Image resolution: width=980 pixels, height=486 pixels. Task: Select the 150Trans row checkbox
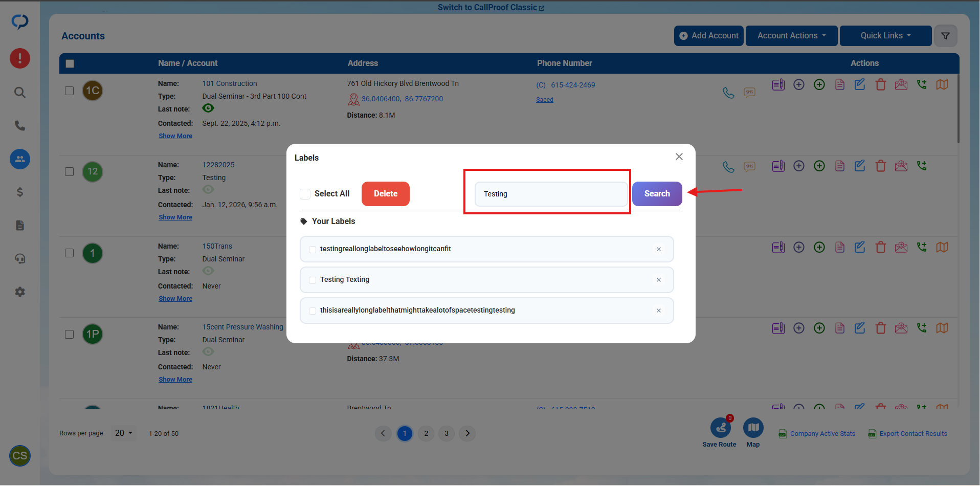(x=70, y=253)
